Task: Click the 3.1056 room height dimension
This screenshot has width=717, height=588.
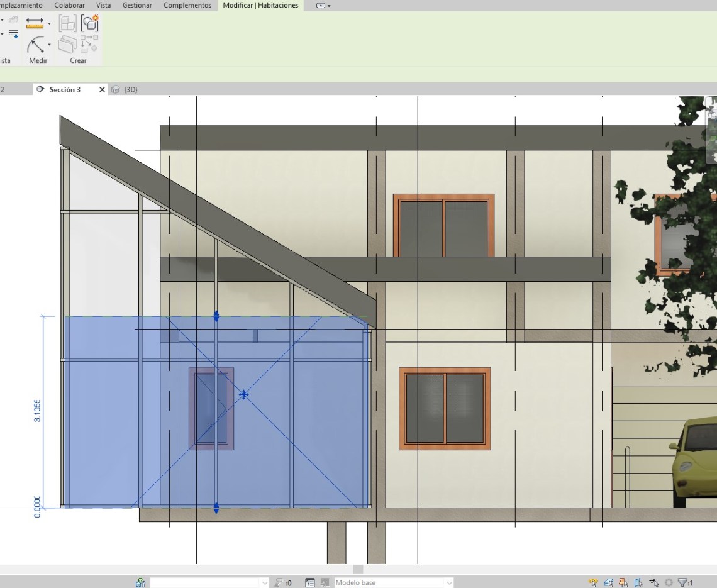Action: (38, 411)
